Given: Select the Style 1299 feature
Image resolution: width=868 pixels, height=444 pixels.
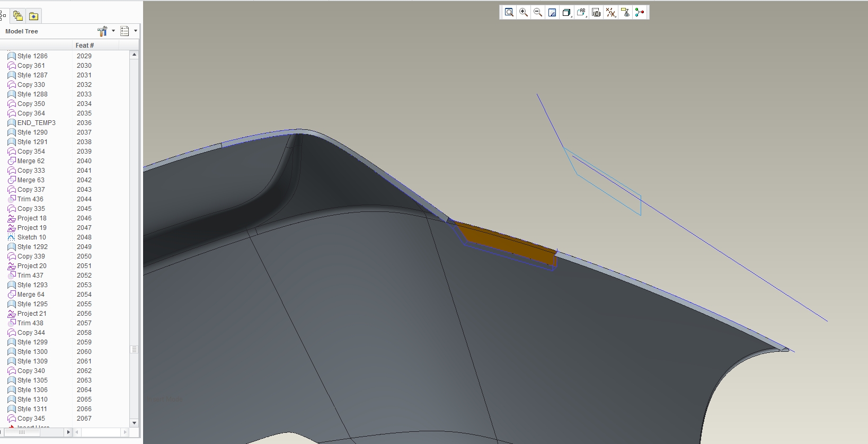Looking at the screenshot, I should [32, 342].
